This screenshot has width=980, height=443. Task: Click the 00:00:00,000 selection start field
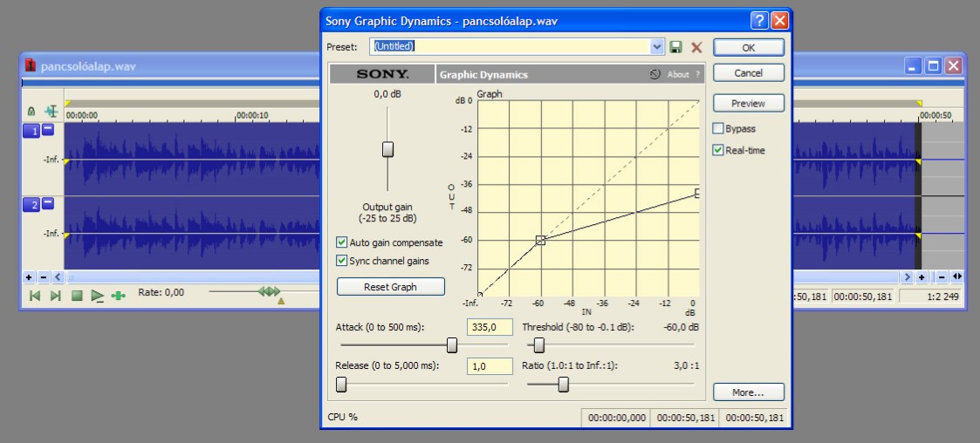coord(616,418)
